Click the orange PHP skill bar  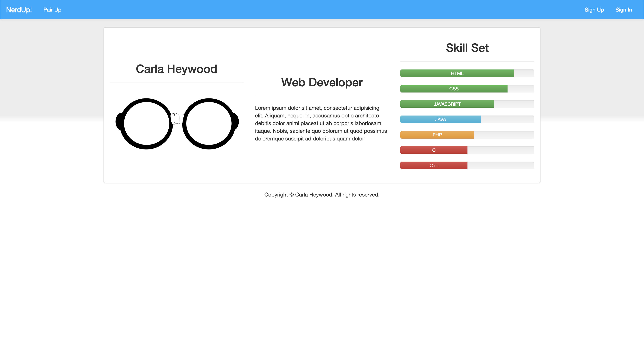[x=437, y=135]
